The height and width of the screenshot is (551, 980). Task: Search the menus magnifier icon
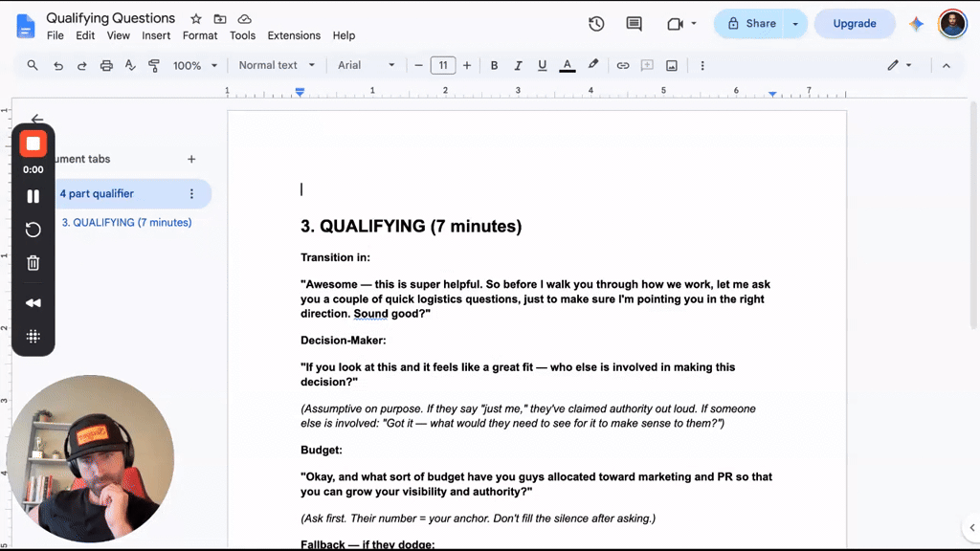(33, 65)
